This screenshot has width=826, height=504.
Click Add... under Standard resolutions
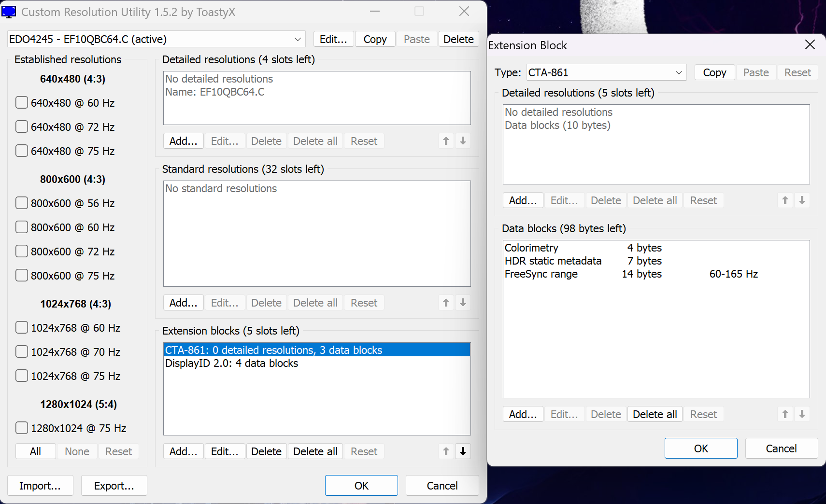tap(183, 303)
